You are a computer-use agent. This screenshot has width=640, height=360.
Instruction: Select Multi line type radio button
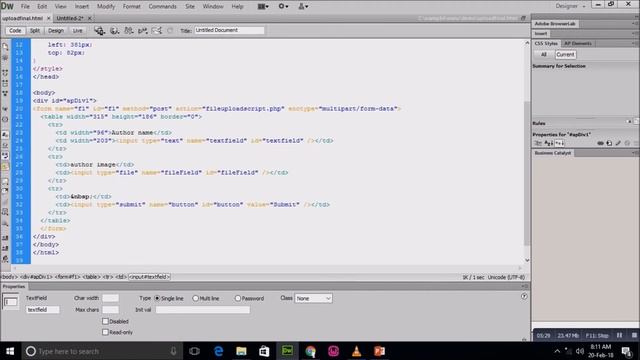click(x=196, y=298)
